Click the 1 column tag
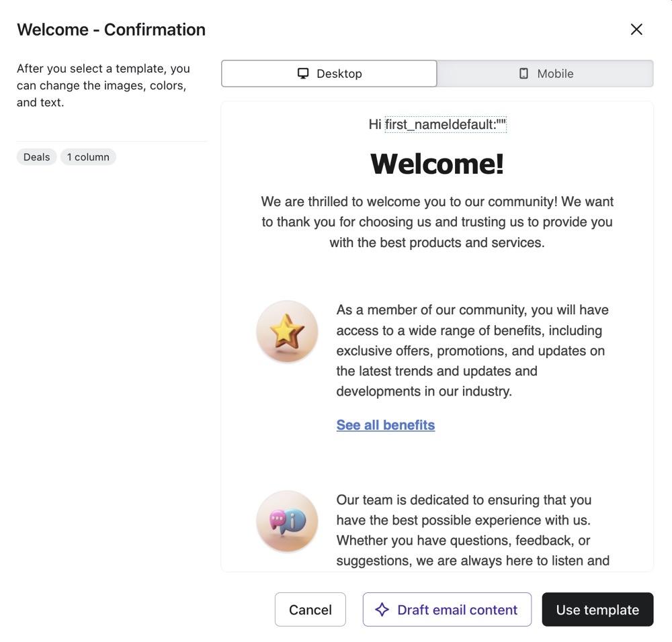 88,157
